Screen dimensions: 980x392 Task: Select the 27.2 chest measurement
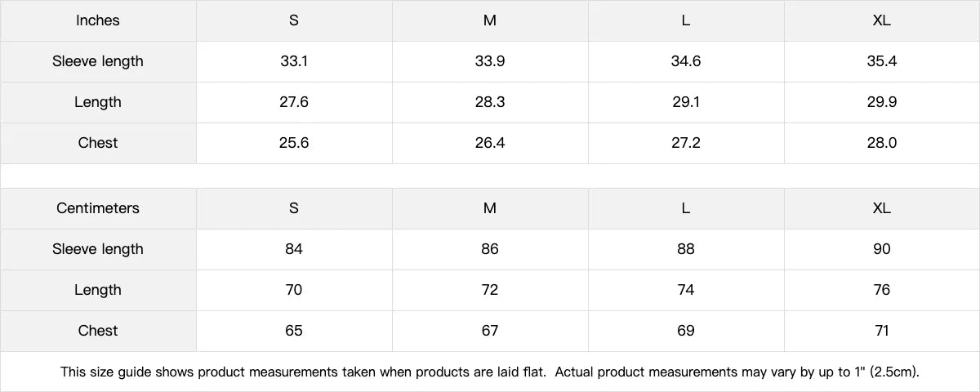tap(686, 143)
